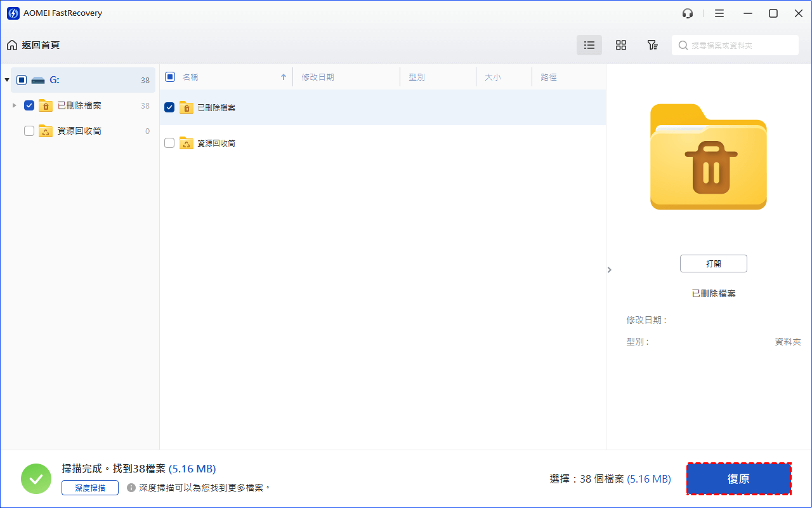Minimize the AOMEI FastRecovery window
812x508 pixels.
tap(749, 13)
